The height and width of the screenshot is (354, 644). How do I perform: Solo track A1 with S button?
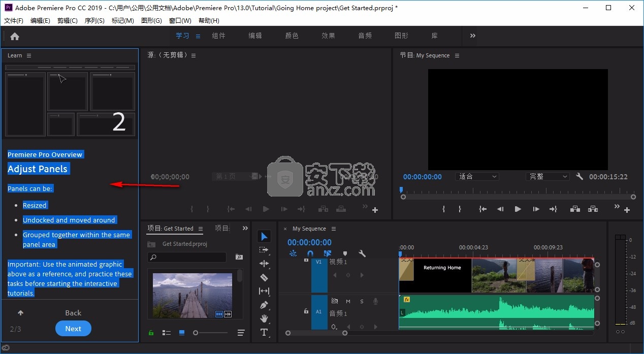(x=362, y=301)
